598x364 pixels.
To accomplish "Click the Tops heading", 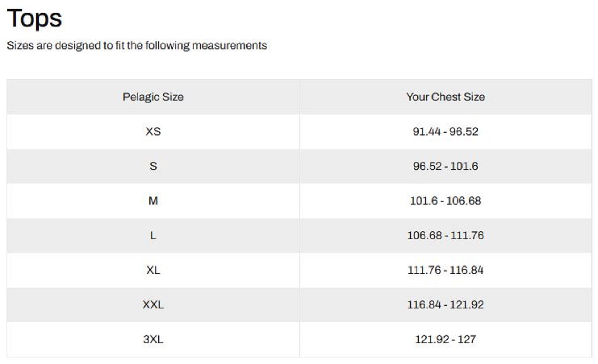I will click(x=34, y=19).
